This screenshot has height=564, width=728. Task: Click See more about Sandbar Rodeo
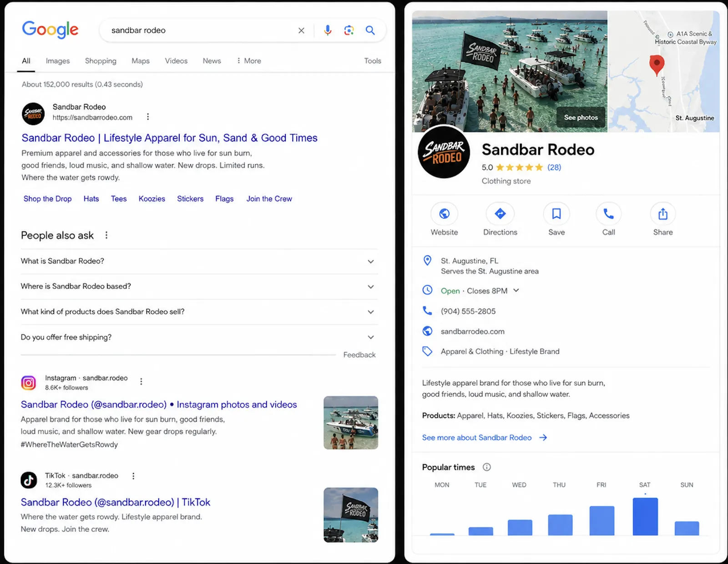tap(485, 438)
